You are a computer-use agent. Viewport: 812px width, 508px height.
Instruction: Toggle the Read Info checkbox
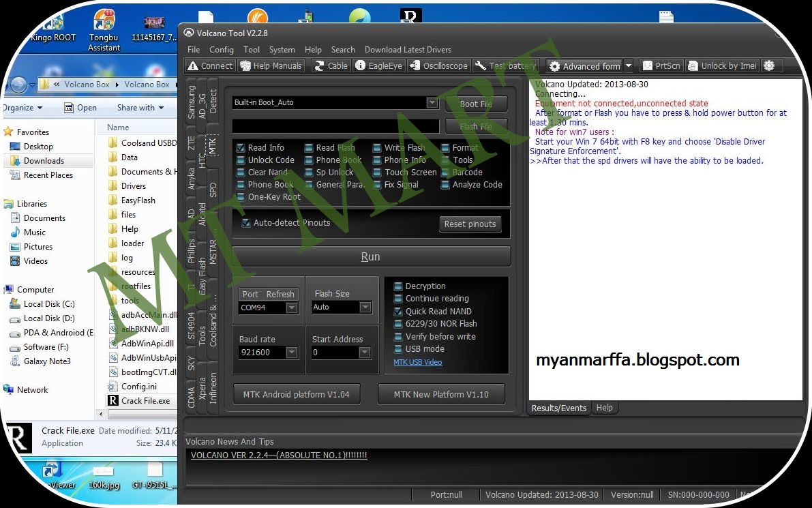[x=240, y=147]
